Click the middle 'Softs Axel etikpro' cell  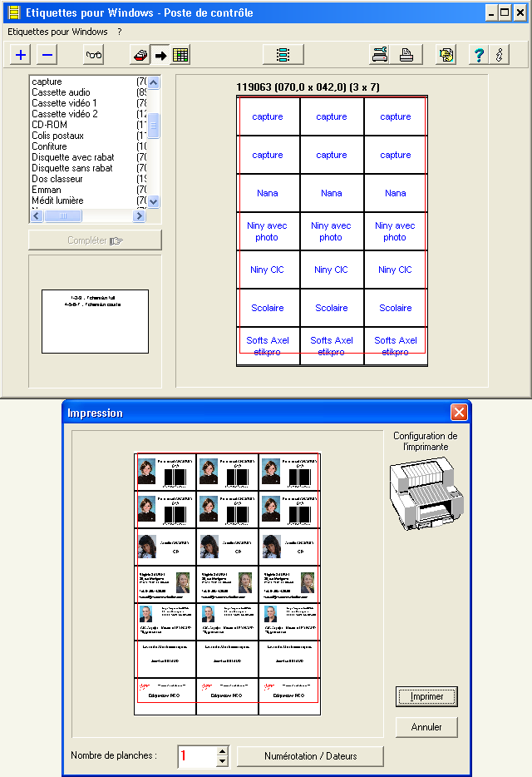point(332,346)
